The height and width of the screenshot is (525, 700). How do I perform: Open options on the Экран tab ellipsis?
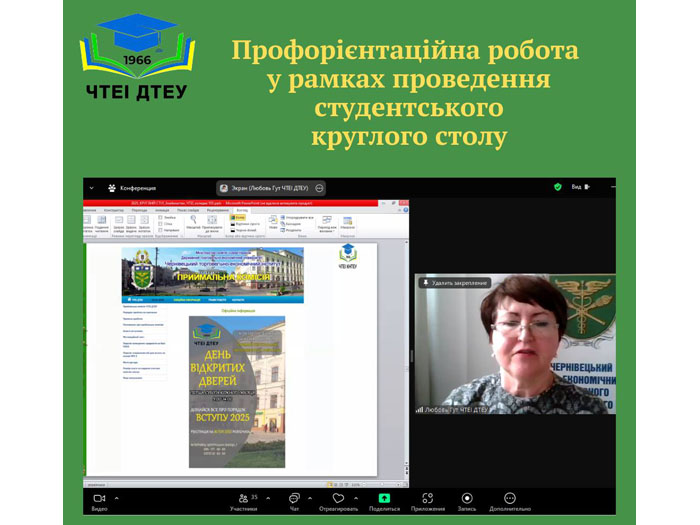(319, 187)
